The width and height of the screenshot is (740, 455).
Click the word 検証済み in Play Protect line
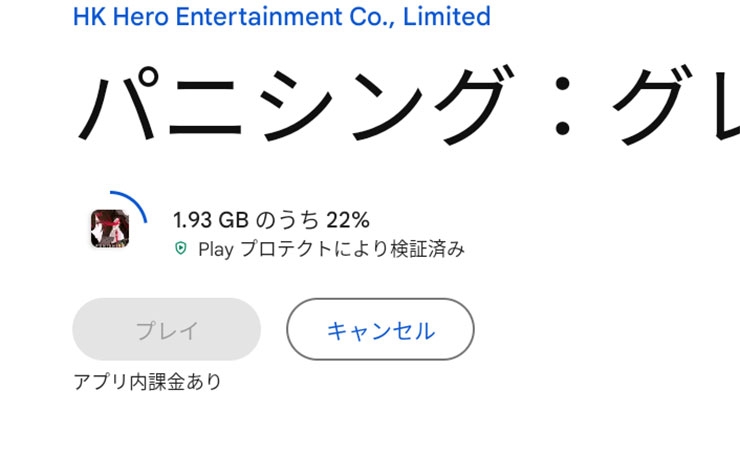[428, 249]
